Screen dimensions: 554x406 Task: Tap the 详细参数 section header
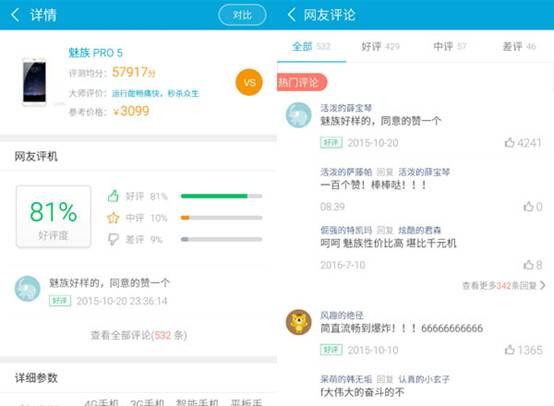36,378
